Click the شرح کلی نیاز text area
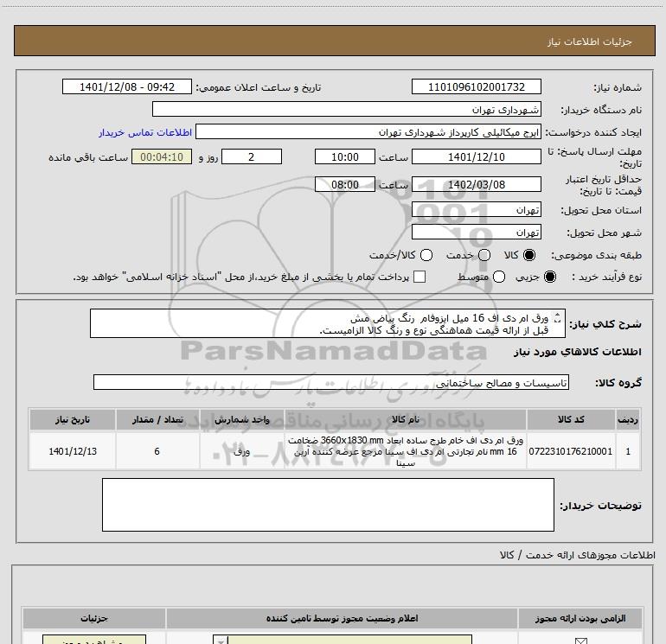 (x=328, y=323)
